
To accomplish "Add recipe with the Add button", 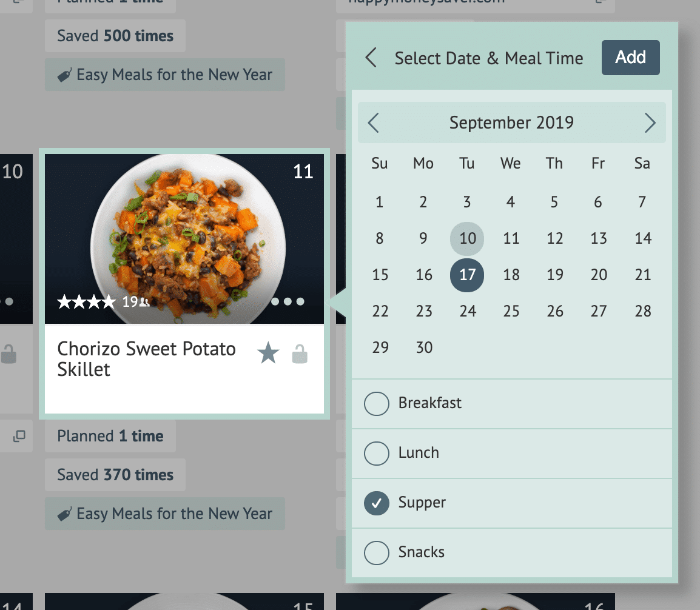I will point(630,58).
